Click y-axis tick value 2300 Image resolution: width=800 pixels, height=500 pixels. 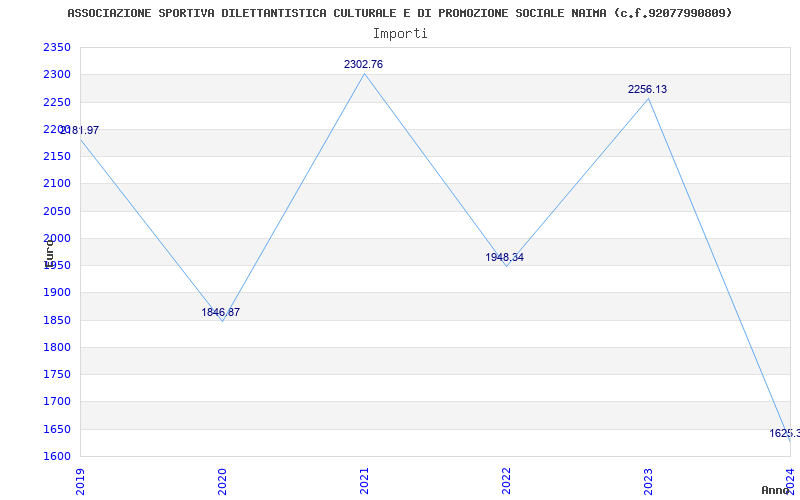57,75
